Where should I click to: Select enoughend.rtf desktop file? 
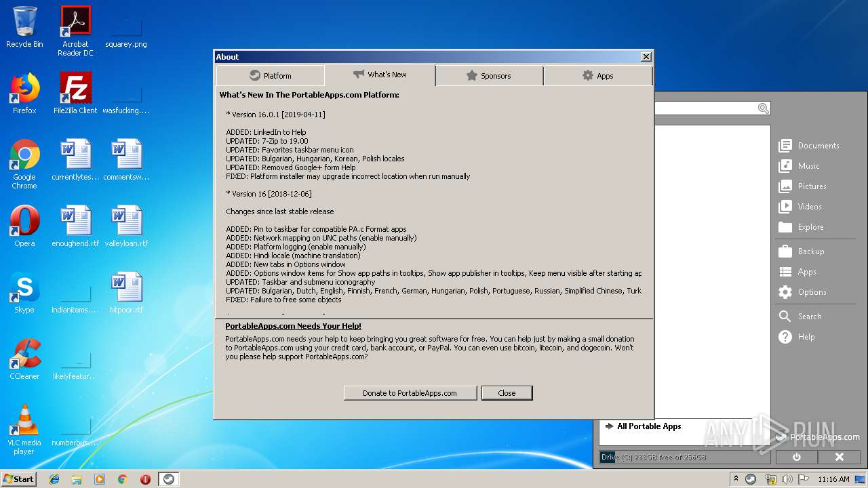(x=75, y=226)
